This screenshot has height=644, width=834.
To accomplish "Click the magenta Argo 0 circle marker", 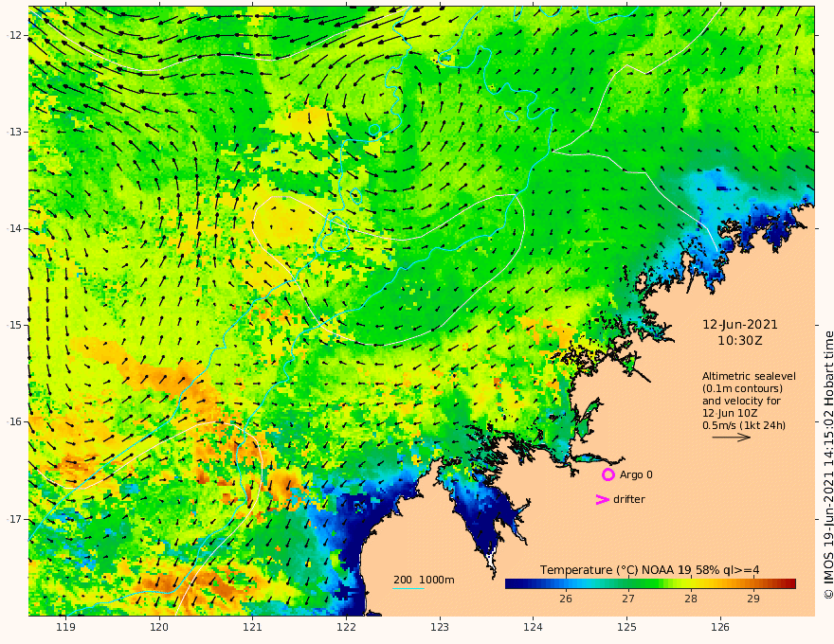I will pyautogui.click(x=607, y=474).
